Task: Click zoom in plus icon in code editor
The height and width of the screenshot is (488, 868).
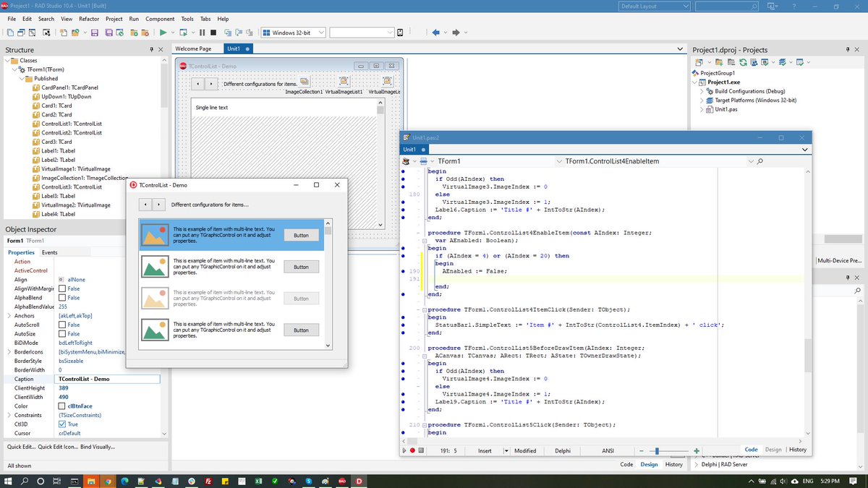Action: 696,450
